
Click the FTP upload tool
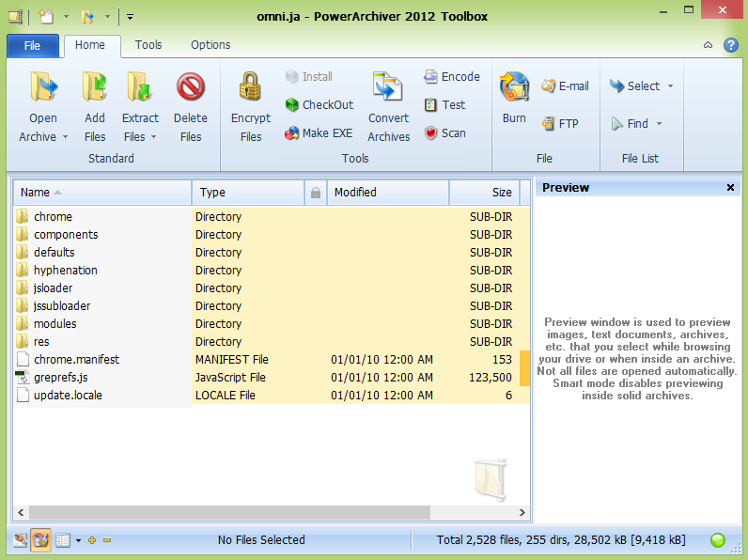point(560,124)
